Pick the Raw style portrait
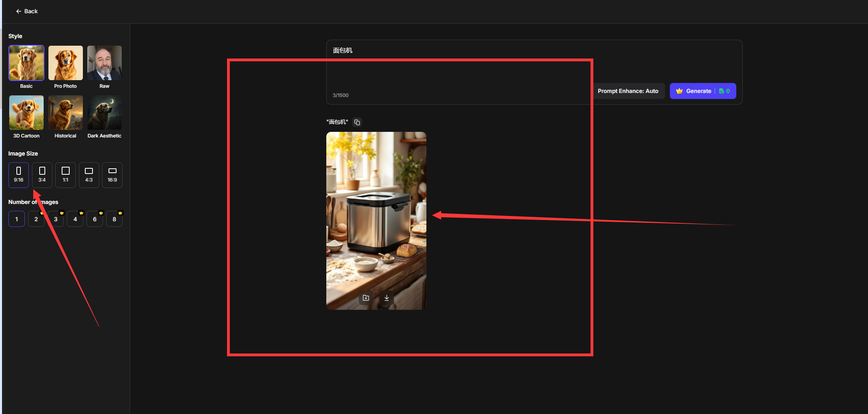The width and height of the screenshot is (868, 414). (104, 63)
